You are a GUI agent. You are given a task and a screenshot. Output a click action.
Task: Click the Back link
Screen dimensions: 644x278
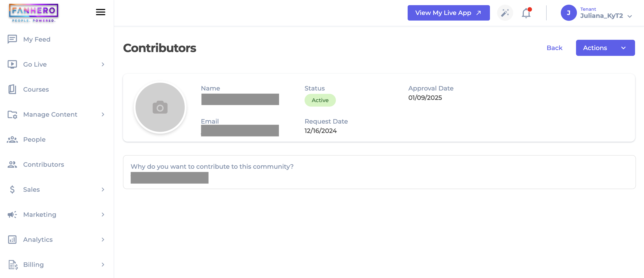click(x=554, y=48)
